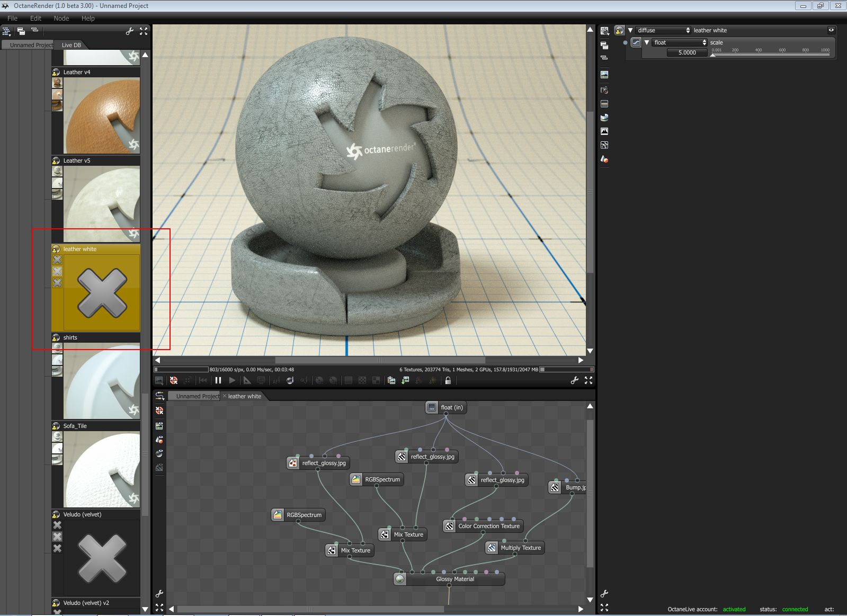This screenshot has width=847, height=616.
Task: Click the render progress bar
Action: click(181, 369)
